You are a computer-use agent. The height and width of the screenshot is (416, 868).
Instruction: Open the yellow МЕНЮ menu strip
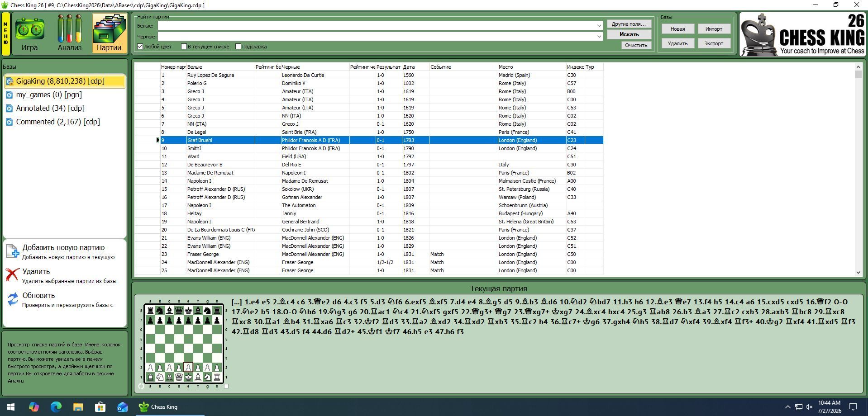6,34
